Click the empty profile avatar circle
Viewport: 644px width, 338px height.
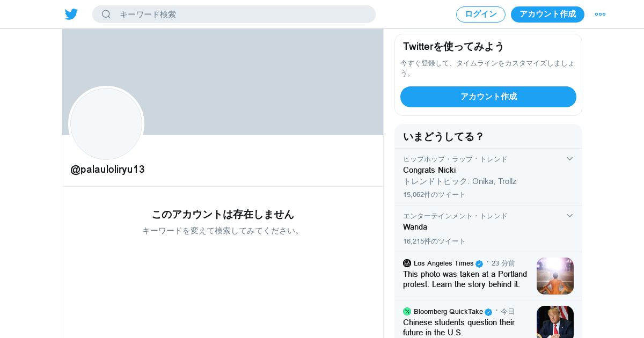[x=106, y=124]
